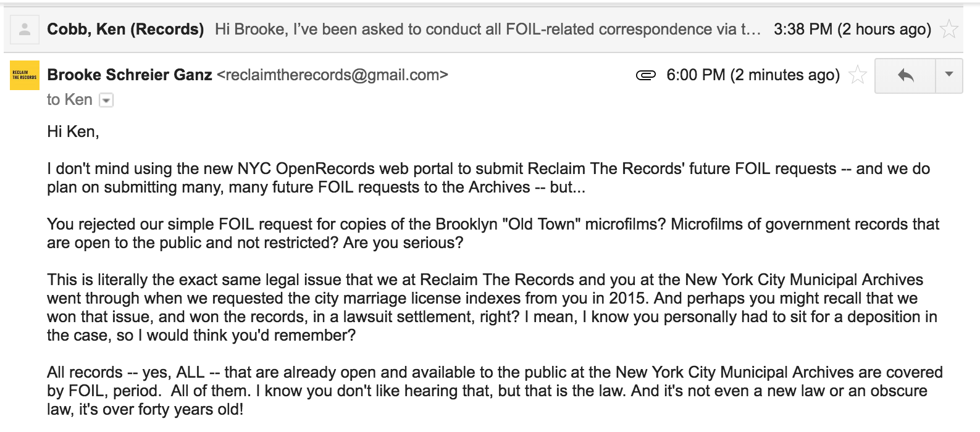The width and height of the screenshot is (980, 432).
Task: Click the 'Hi Ken,' greeting line
Action: click(73, 131)
